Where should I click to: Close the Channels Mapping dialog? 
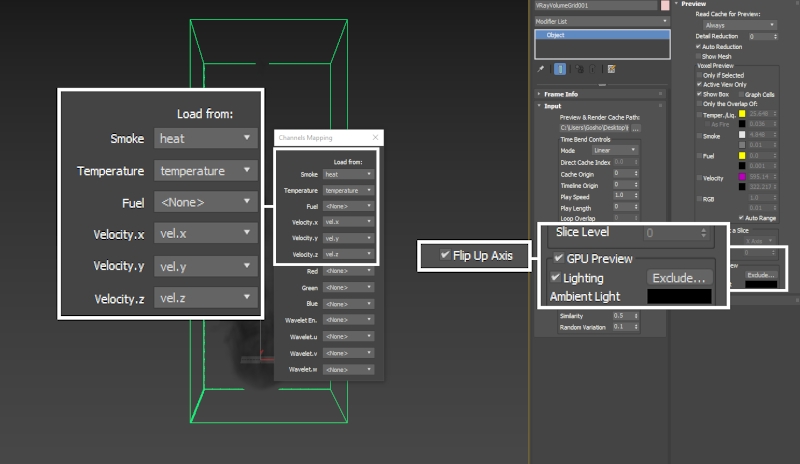(375, 137)
